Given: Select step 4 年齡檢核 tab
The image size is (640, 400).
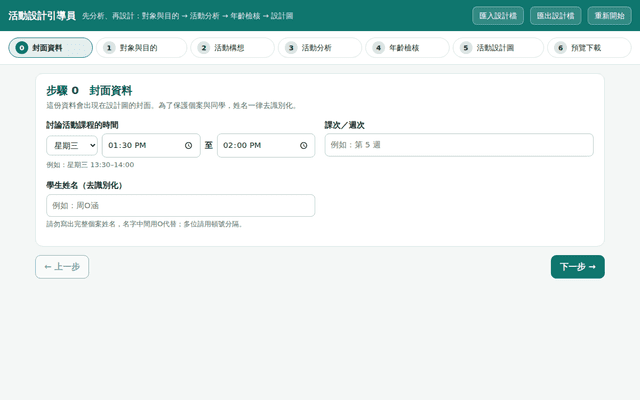Looking at the screenshot, I should (x=407, y=48).
